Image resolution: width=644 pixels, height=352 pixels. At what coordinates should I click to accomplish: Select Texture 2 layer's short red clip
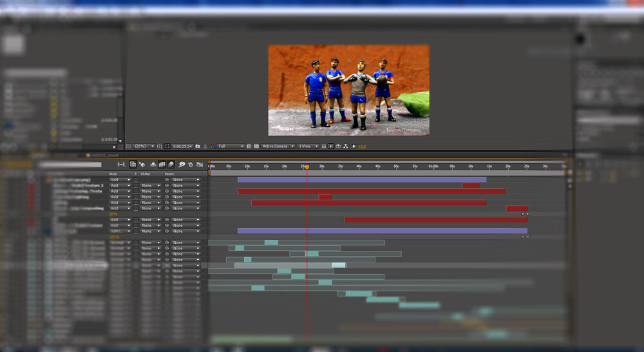pyautogui.click(x=471, y=186)
